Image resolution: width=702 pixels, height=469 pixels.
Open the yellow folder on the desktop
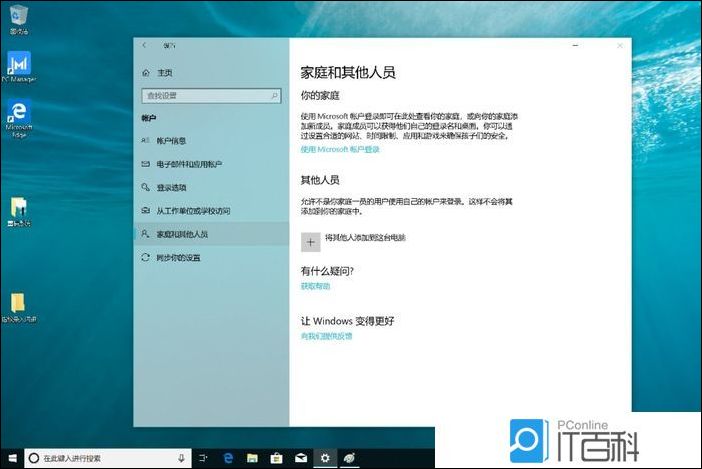tap(18, 307)
